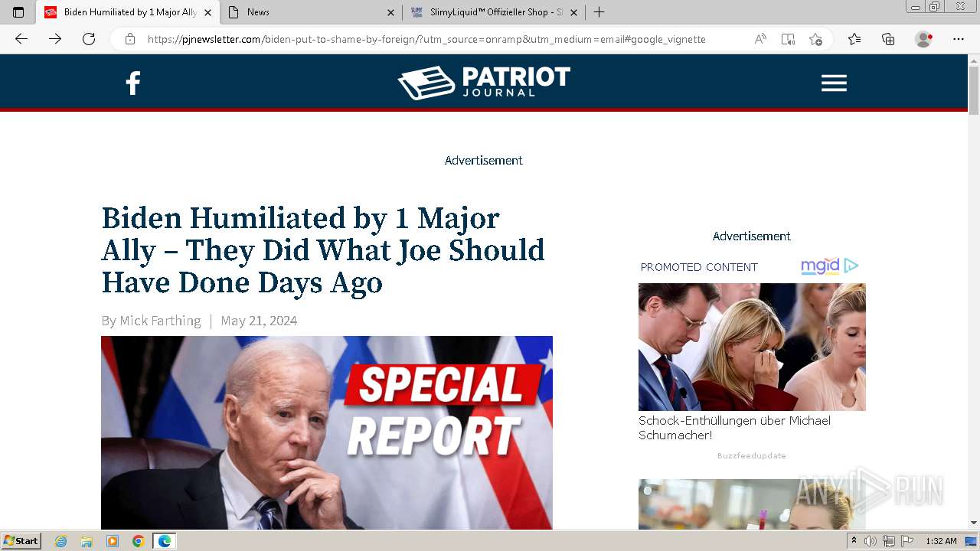The width and height of the screenshot is (980, 551).
Task: Click the Patriot Journal logo
Action: pos(484,82)
